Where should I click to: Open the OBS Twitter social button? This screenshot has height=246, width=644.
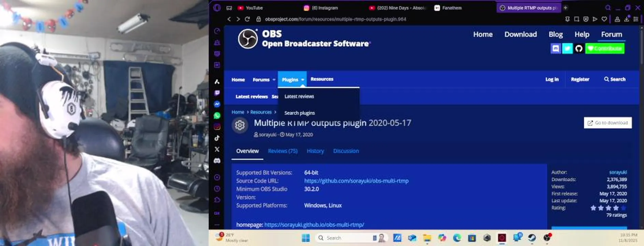click(x=567, y=49)
